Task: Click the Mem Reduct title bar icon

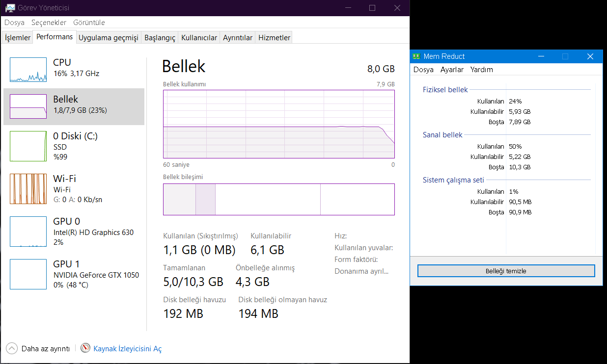Action: (416, 56)
